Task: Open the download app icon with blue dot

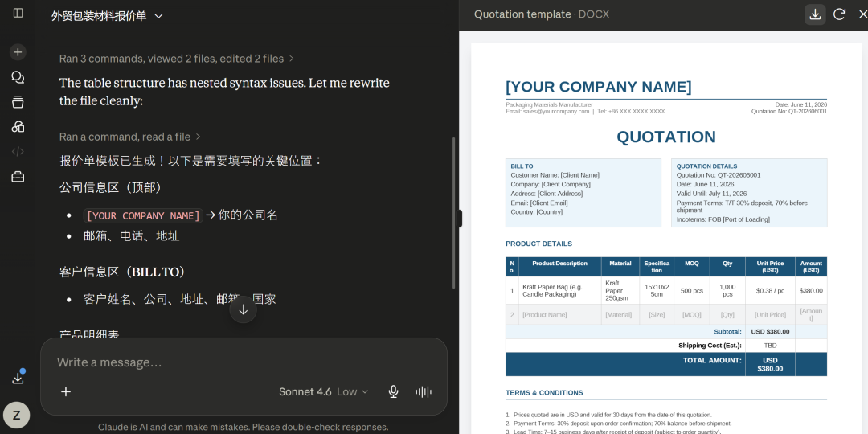Action: pos(18,378)
